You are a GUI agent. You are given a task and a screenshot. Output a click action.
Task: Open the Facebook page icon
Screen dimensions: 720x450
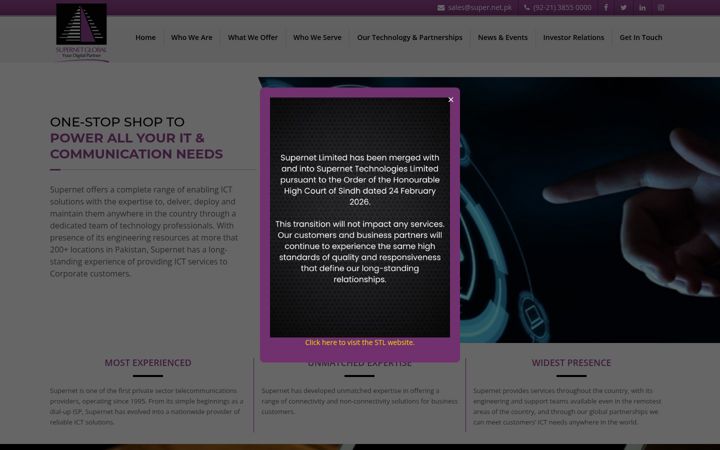click(606, 8)
